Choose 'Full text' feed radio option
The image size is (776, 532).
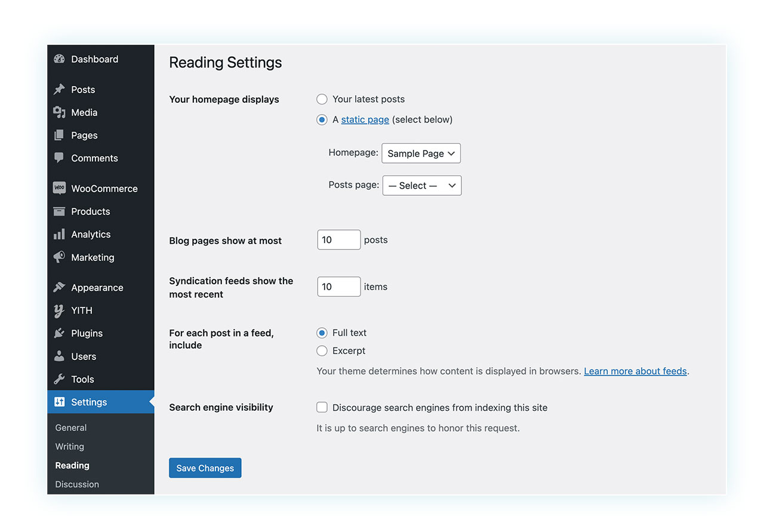tap(322, 333)
